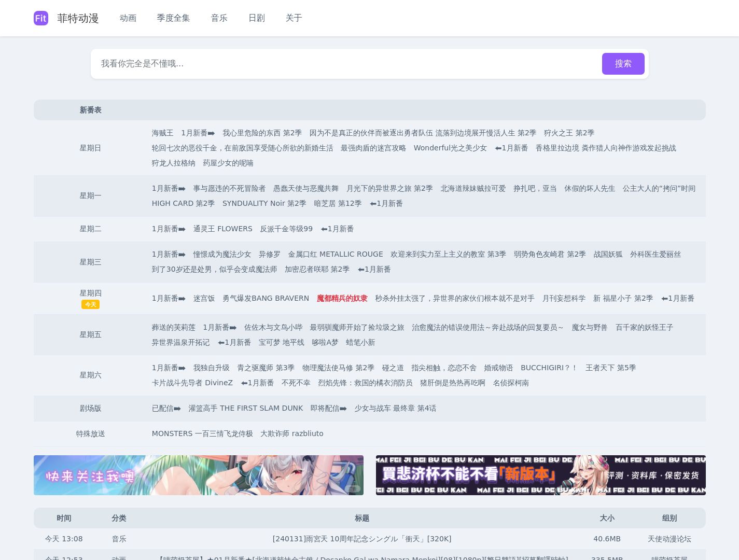Click the 快来关注我噢 banner
The image size is (739, 560).
coord(199,475)
